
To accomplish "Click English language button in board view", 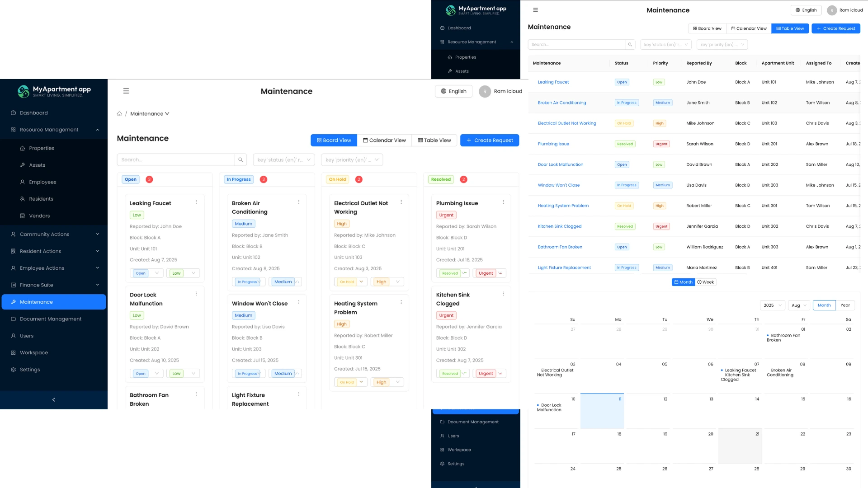I will [x=453, y=91].
